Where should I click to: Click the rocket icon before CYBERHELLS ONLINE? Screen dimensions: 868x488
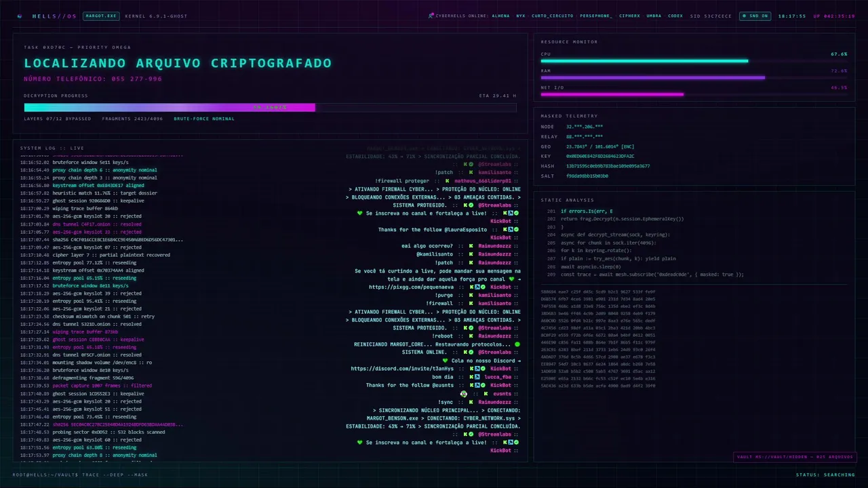(431, 16)
